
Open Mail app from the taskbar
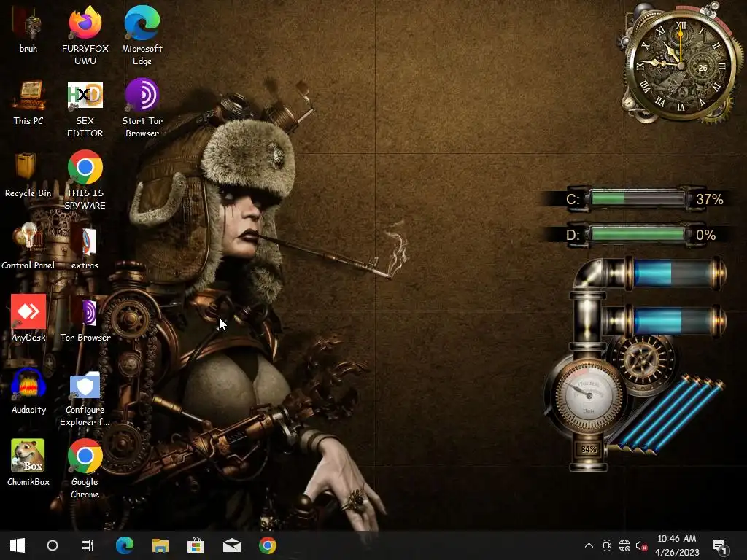232,545
